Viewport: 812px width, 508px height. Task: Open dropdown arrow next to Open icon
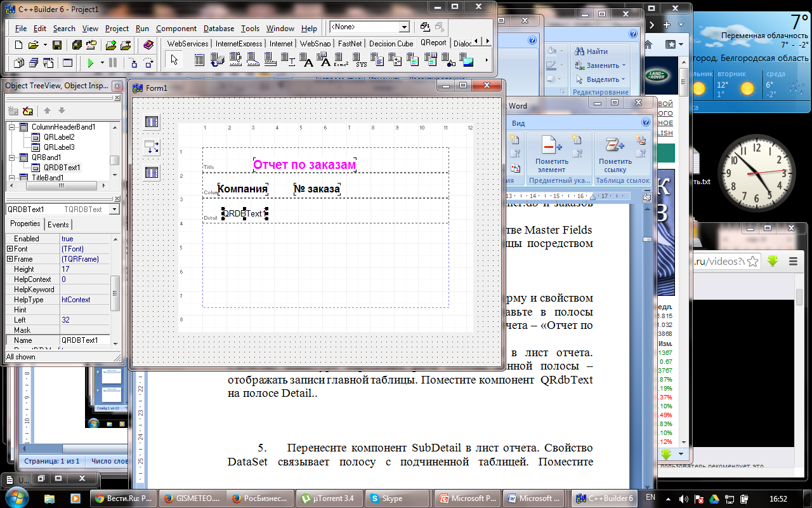(44, 45)
